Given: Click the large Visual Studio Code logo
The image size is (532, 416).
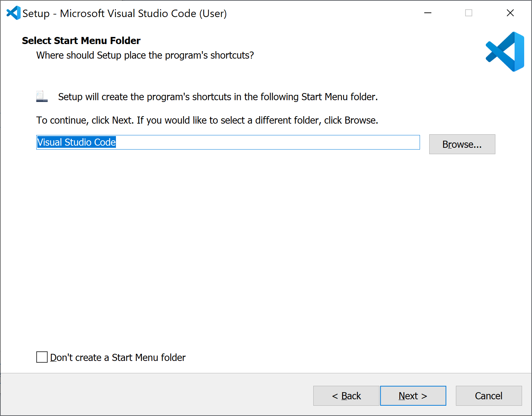Looking at the screenshot, I should [505, 52].
